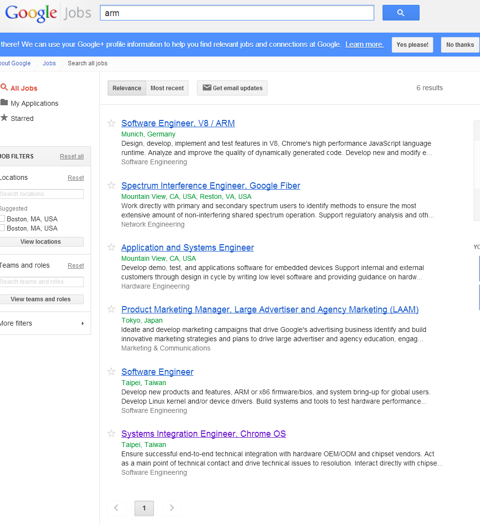Screen dimensions: 480x525
Task: Star the Application and Systems Engineer job
Action: [111, 247]
